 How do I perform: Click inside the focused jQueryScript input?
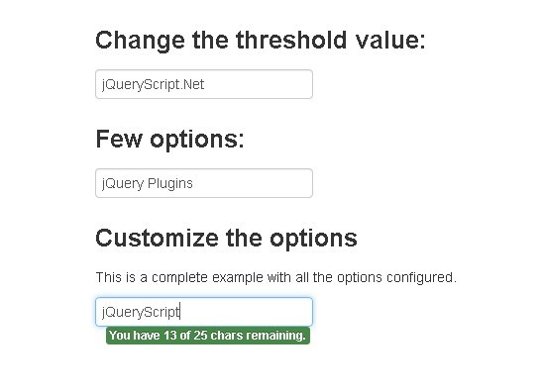pyautogui.click(x=204, y=312)
